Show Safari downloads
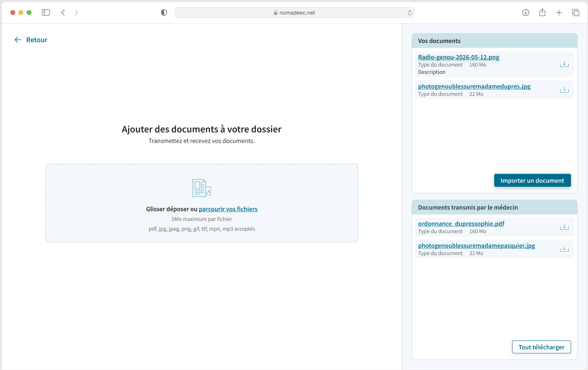The width and height of the screenshot is (588, 370). coord(526,13)
